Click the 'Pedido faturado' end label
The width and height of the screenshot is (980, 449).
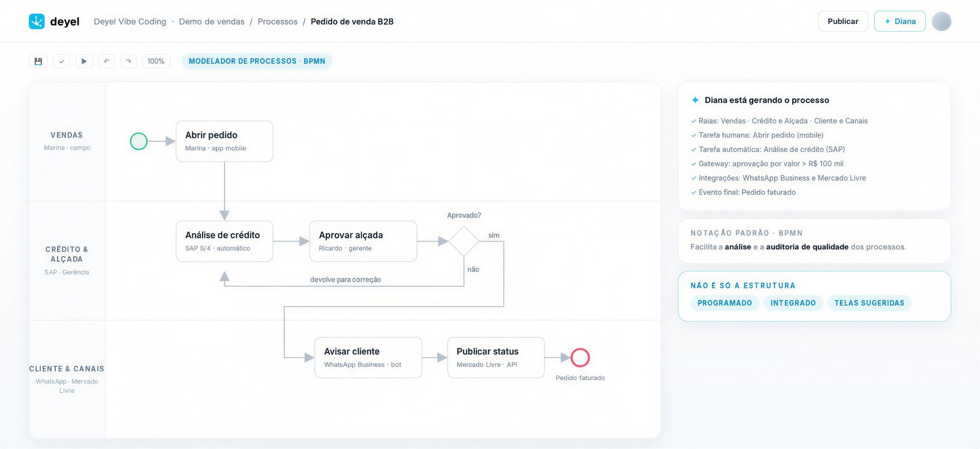click(x=580, y=378)
